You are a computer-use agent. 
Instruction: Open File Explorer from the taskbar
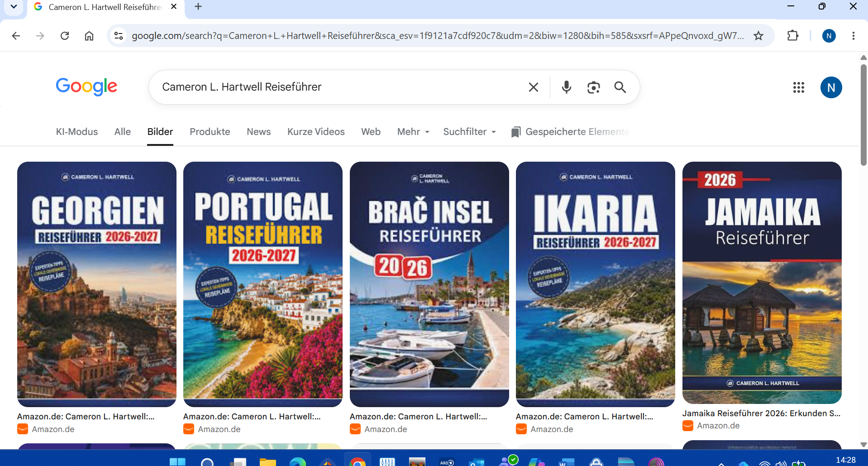click(x=268, y=461)
